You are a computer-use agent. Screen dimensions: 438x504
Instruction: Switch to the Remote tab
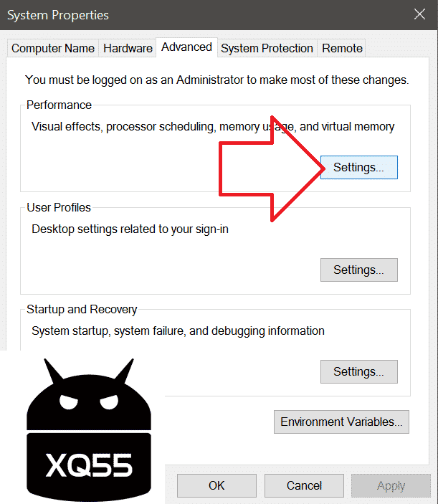tap(342, 49)
